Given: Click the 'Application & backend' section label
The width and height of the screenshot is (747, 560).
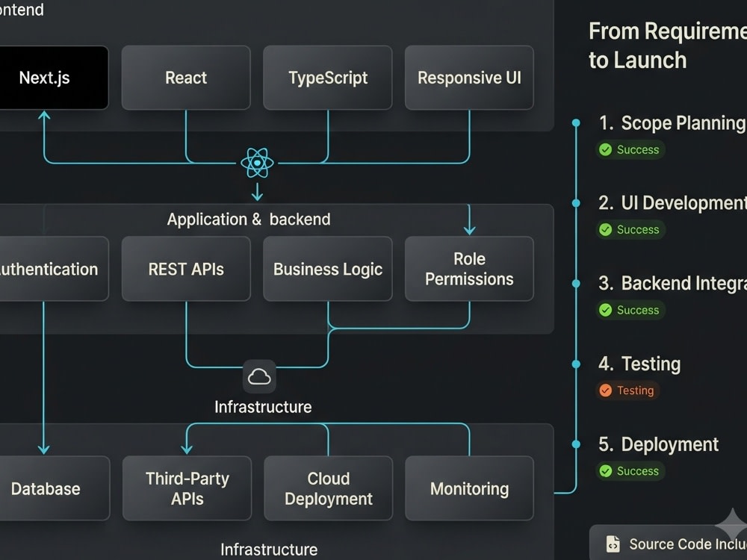Looking at the screenshot, I should pos(249,220).
